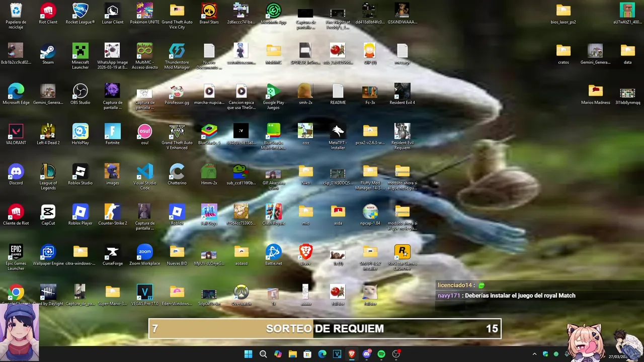Click the Windows Start button

(x=249, y=354)
